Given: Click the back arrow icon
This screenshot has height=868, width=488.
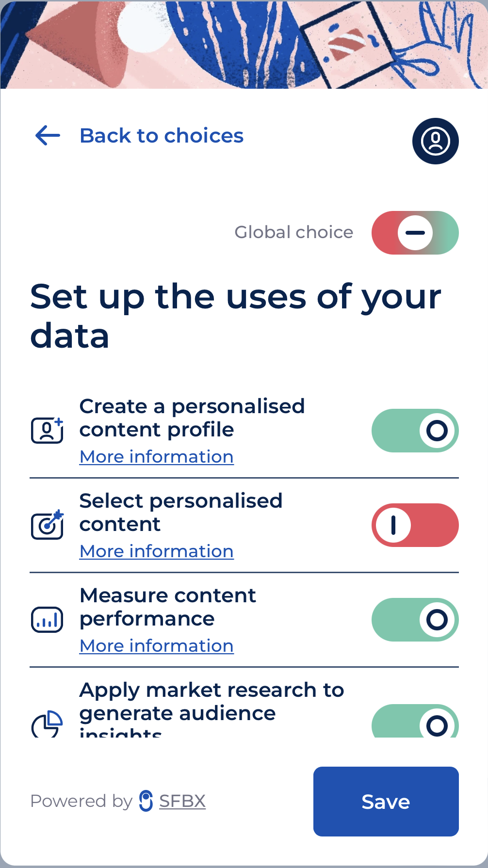Looking at the screenshot, I should point(48,135).
